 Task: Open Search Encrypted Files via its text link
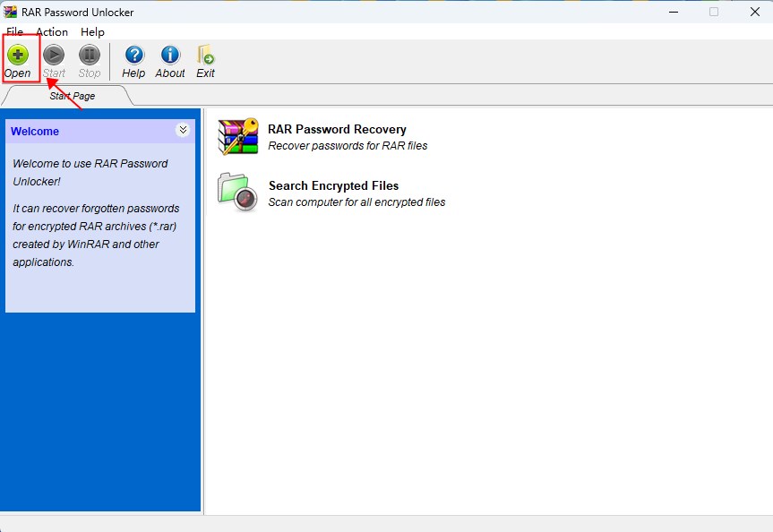(333, 185)
